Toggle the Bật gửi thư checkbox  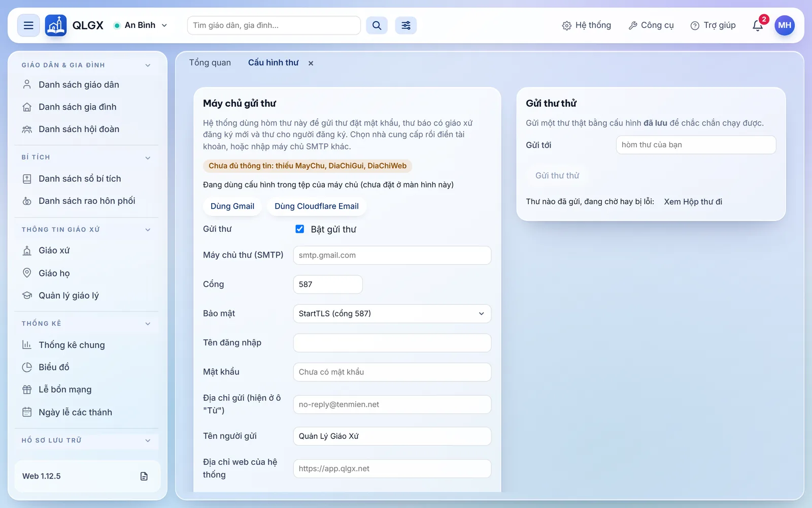(300, 229)
